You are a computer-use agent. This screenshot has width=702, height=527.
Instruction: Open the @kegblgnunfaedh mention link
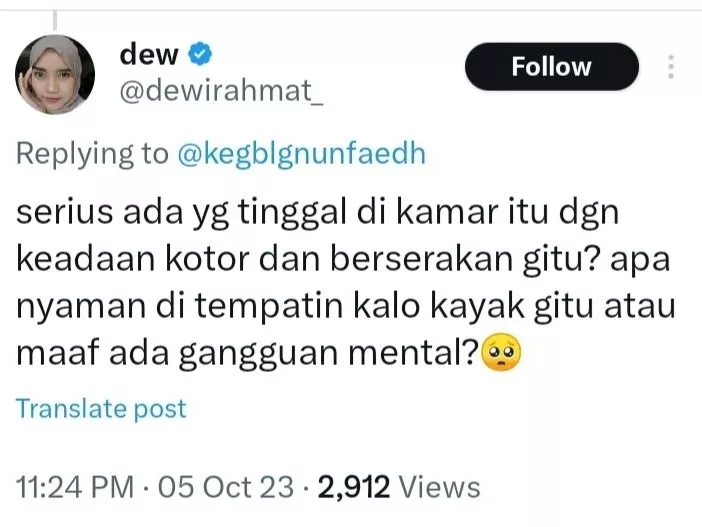click(301, 154)
